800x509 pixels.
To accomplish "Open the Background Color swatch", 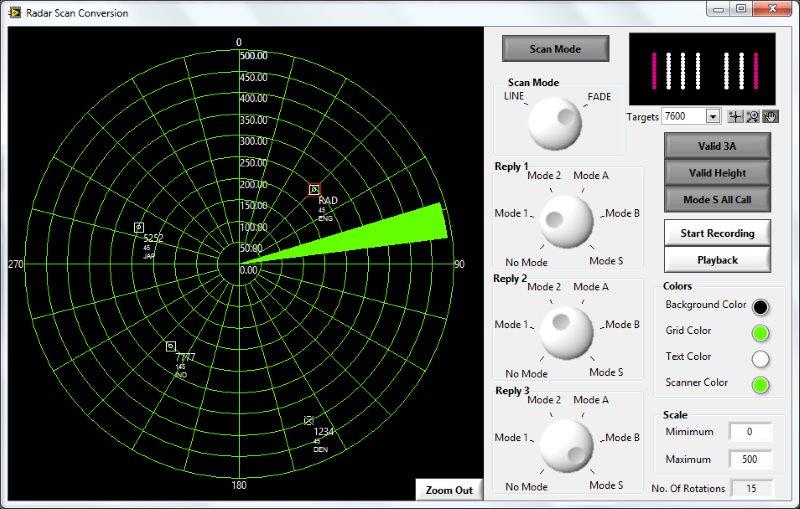I will [x=761, y=307].
